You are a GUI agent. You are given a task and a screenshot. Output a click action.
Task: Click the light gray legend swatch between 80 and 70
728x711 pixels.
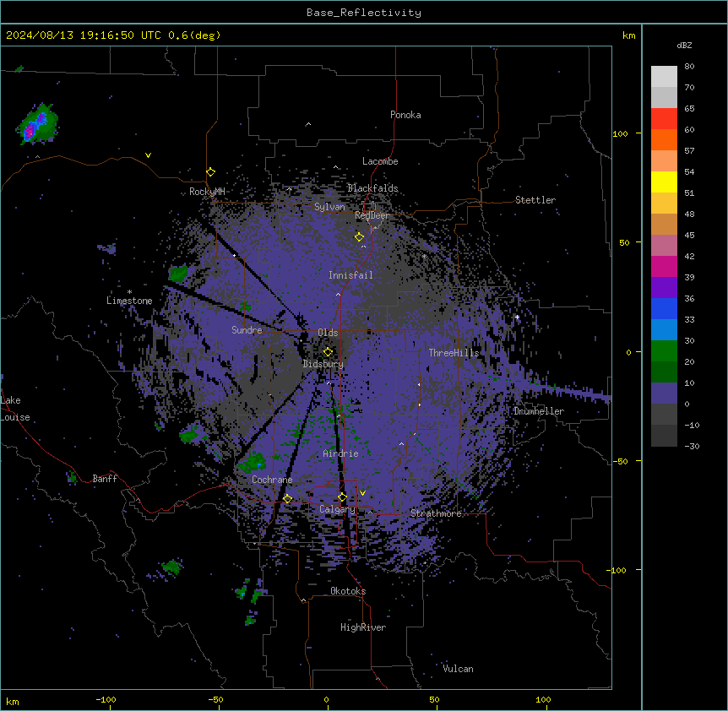pos(664,77)
